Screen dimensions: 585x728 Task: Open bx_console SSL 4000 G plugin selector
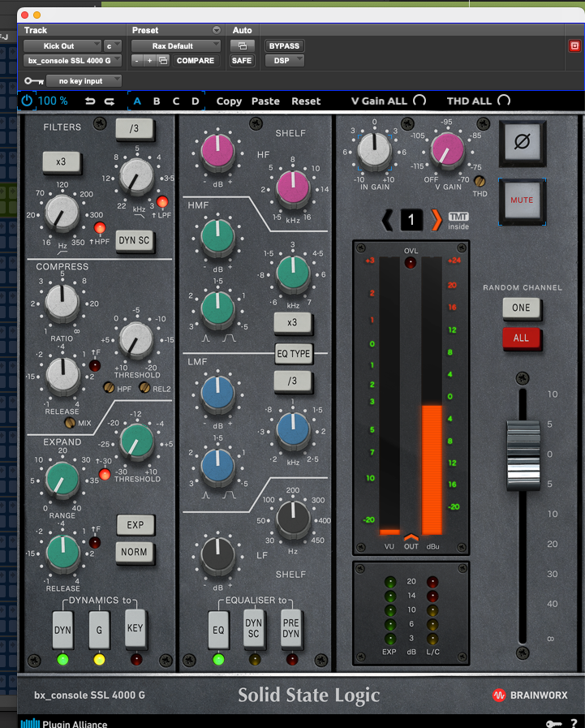(72, 60)
